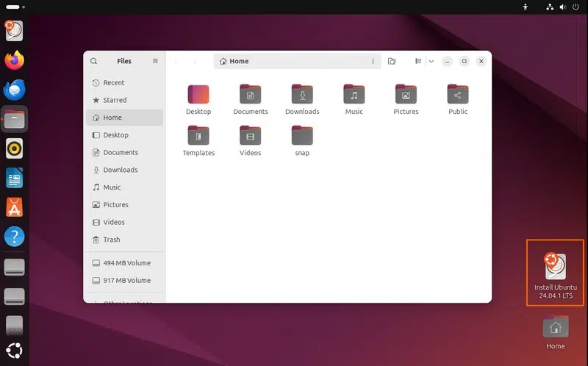Select Music in the sidebar
The image size is (588, 366).
pyautogui.click(x=124, y=187)
